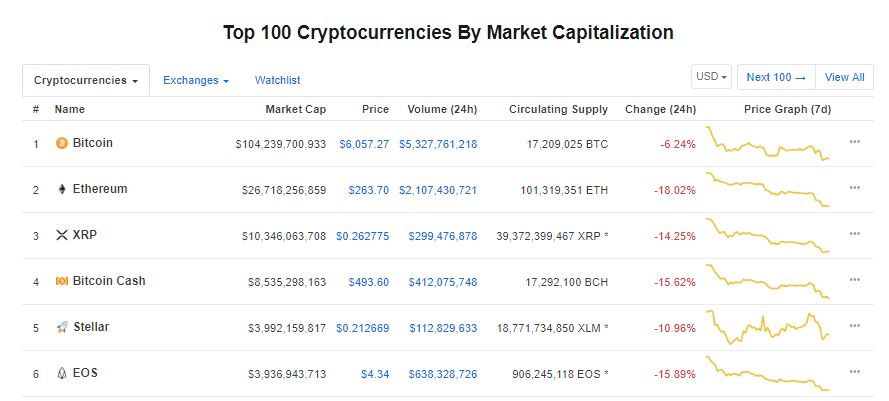Switch to the Watchlist tab
The width and height of the screenshot is (889, 401).
click(x=277, y=81)
